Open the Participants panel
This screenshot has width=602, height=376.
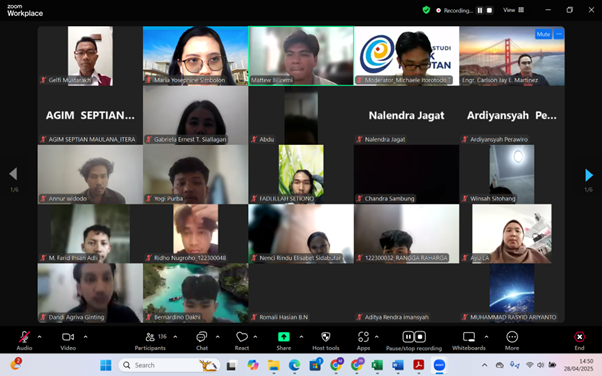(150, 341)
